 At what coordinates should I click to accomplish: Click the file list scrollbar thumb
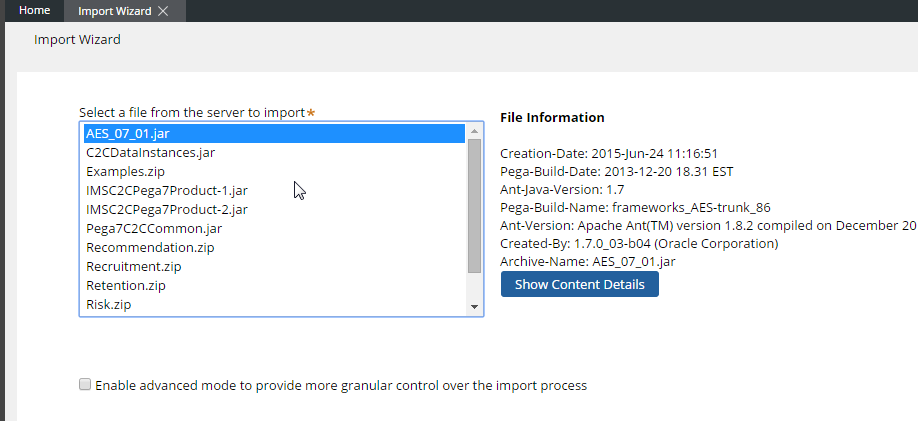[475, 205]
